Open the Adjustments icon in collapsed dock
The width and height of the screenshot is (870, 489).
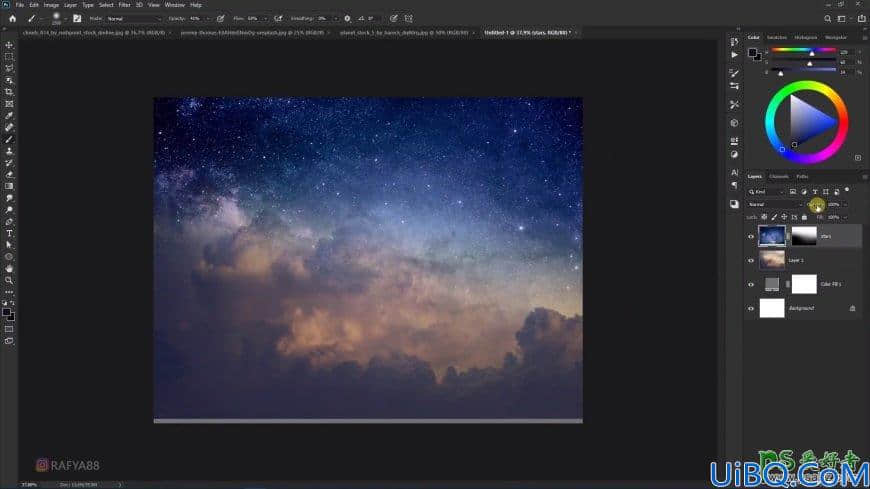tap(734, 154)
